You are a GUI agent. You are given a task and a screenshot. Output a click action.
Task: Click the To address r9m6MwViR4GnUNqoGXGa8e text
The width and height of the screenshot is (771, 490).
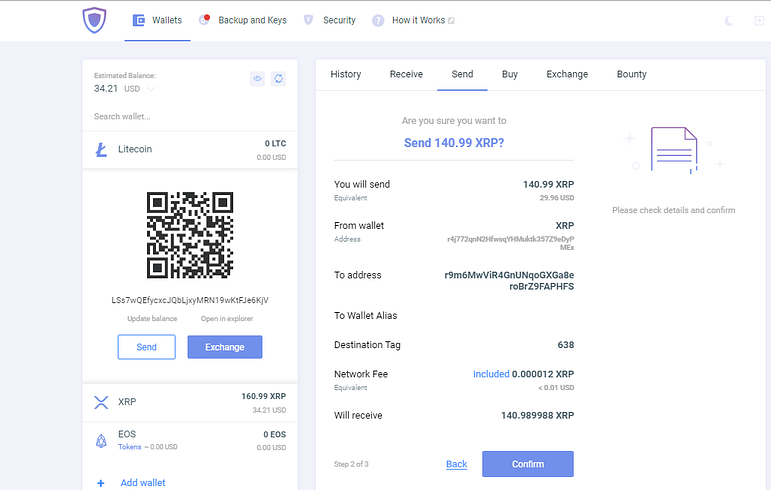coord(509,281)
